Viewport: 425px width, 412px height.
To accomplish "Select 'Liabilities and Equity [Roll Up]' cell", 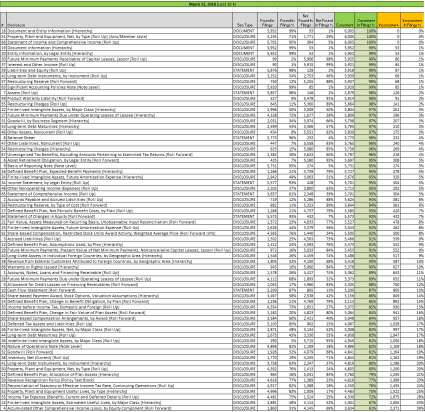I will point(119,70).
